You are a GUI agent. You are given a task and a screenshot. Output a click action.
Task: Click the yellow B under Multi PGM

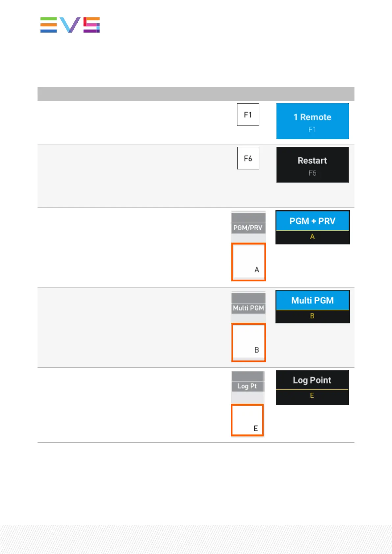point(312,316)
